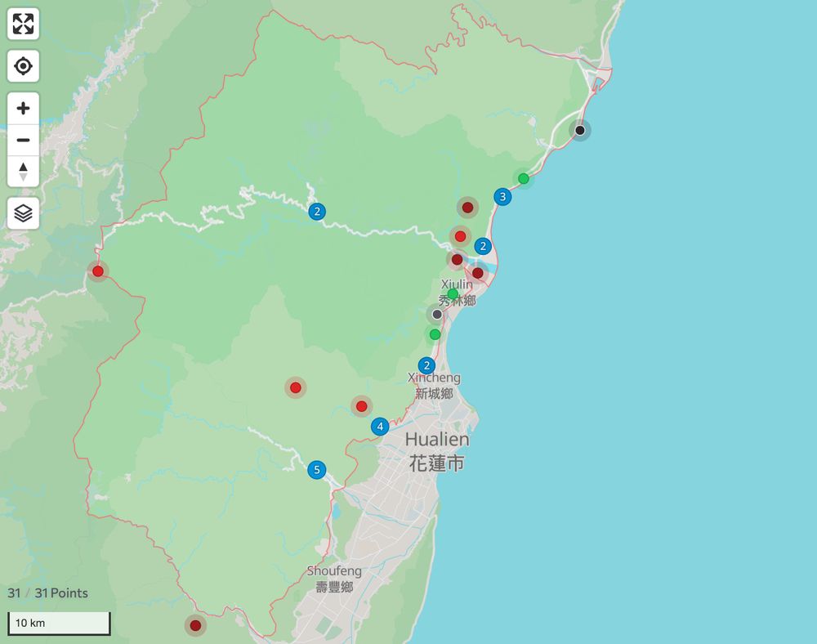The image size is (817, 644).
Task: Click the cluster labeled 2 near the ridge
Action: pyautogui.click(x=316, y=211)
